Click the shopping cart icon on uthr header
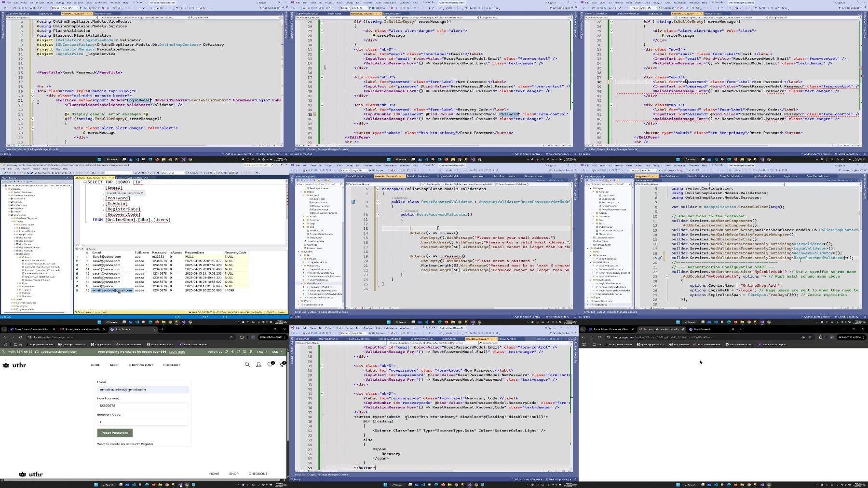The height and width of the screenshot is (488, 868). tap(282, 364)
